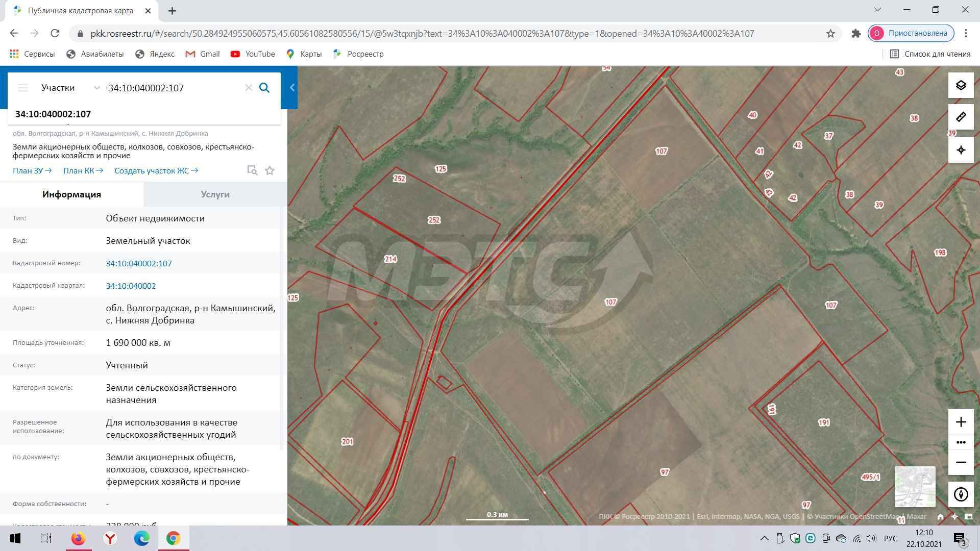
Task: Open more map options three dots
Action: point(961,442)
